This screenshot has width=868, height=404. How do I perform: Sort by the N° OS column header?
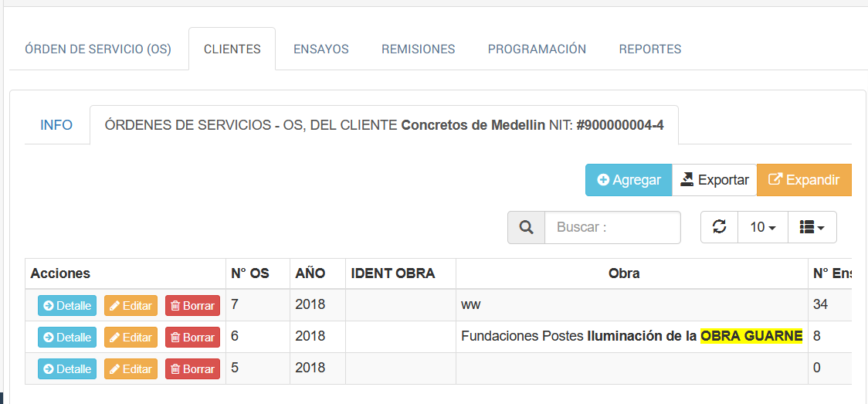(x=249, y=273)
